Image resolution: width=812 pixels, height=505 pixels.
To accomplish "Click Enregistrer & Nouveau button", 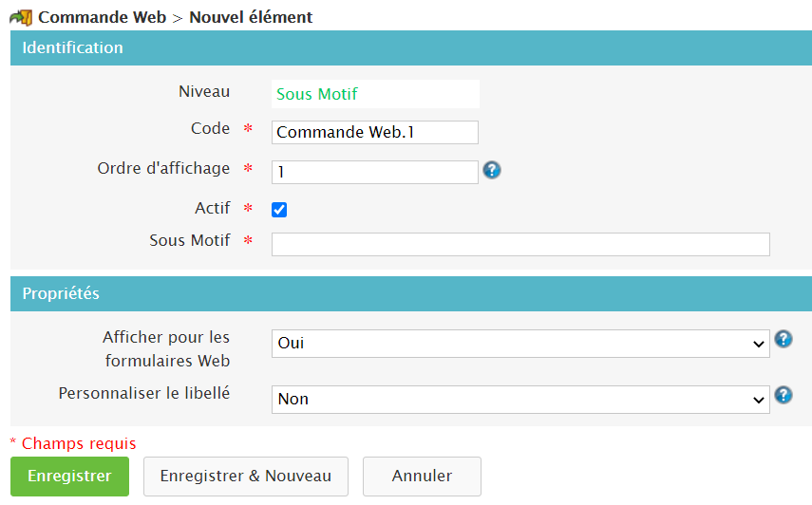I will (245, 477).
